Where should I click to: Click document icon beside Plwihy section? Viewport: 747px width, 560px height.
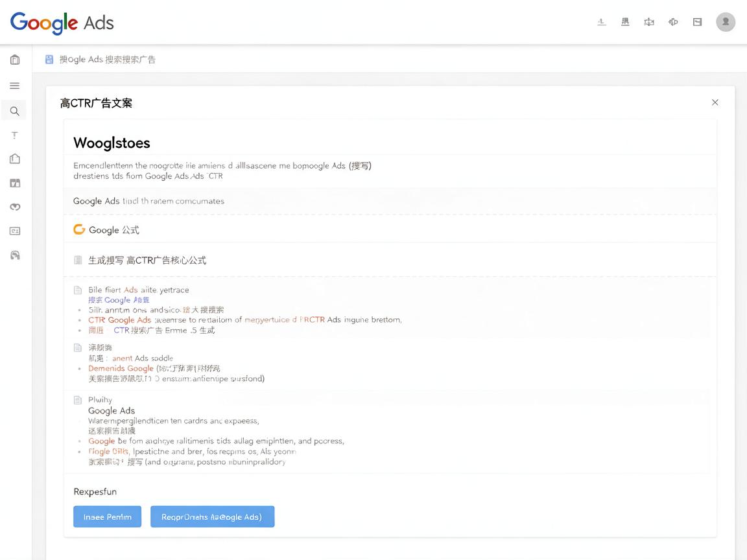click(78, 400)
